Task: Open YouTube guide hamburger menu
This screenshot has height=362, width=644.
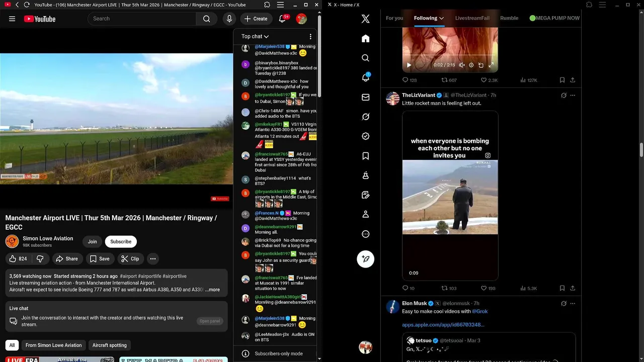Action: click(x=12, y=19)
